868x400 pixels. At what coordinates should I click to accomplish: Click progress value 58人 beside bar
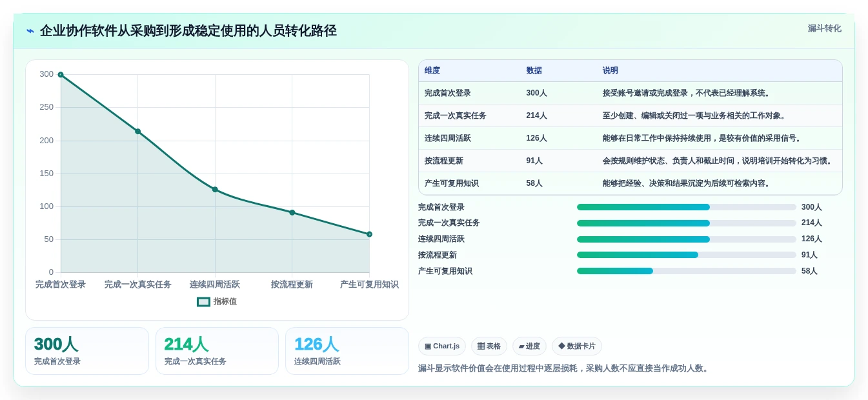809,271
